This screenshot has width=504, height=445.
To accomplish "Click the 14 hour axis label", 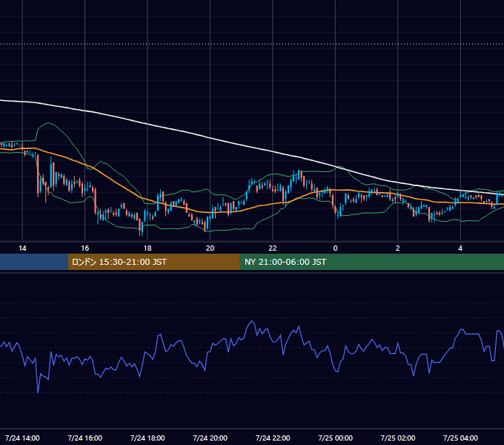I will [x=22, y=248].
